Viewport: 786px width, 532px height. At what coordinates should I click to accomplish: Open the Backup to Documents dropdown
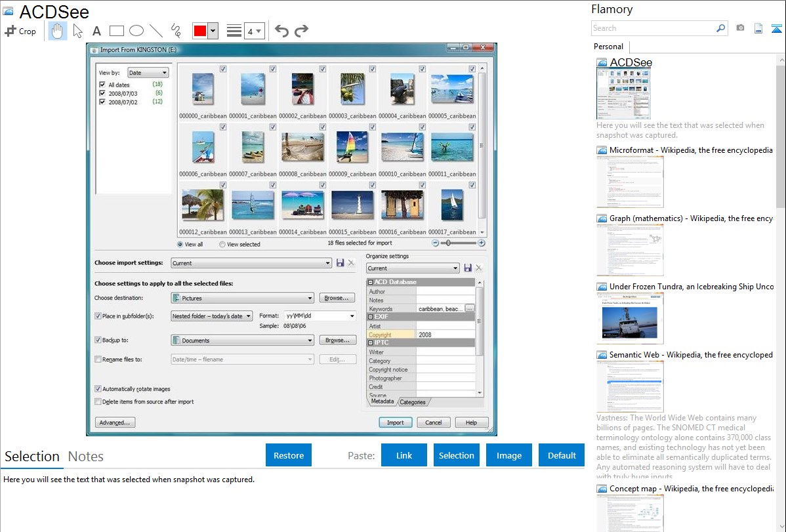coord(243,340)
